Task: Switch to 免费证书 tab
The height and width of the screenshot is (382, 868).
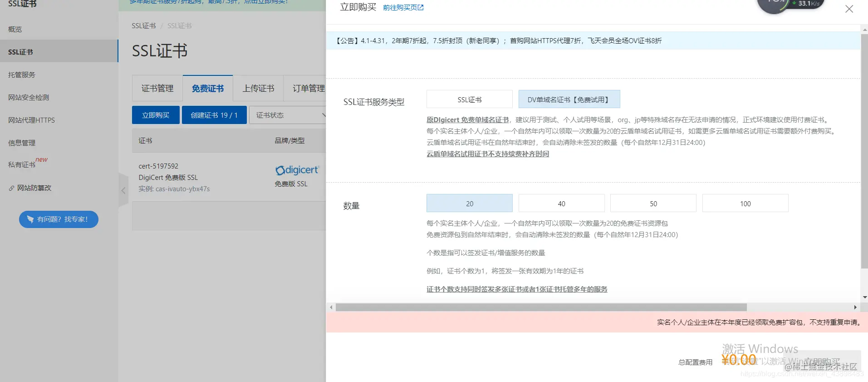Action: click(x=208, y=89)
